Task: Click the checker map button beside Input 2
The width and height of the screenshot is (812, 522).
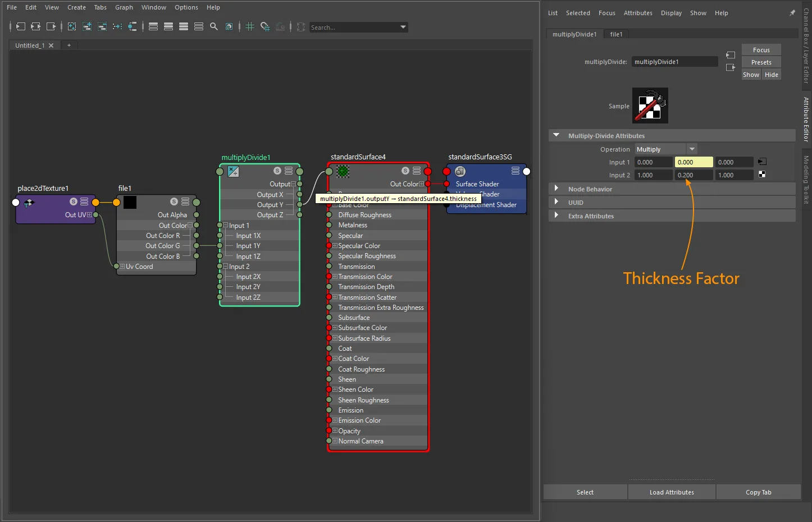Action: coord(762,175)
